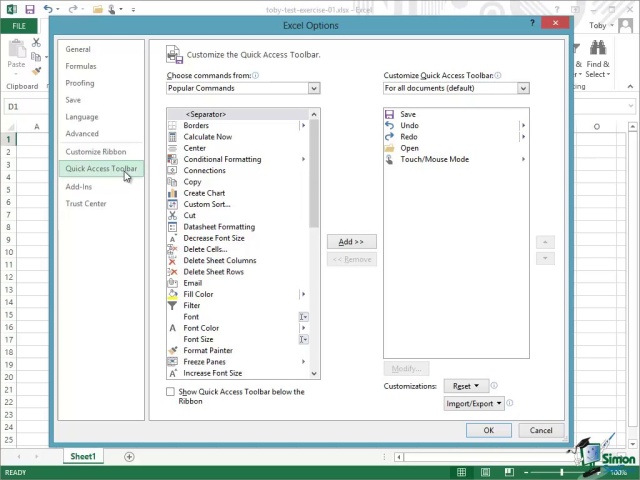Click the zoom slider in status bar
The height and width of the screenshot is (480, 640).
click(x=562, y=472)
